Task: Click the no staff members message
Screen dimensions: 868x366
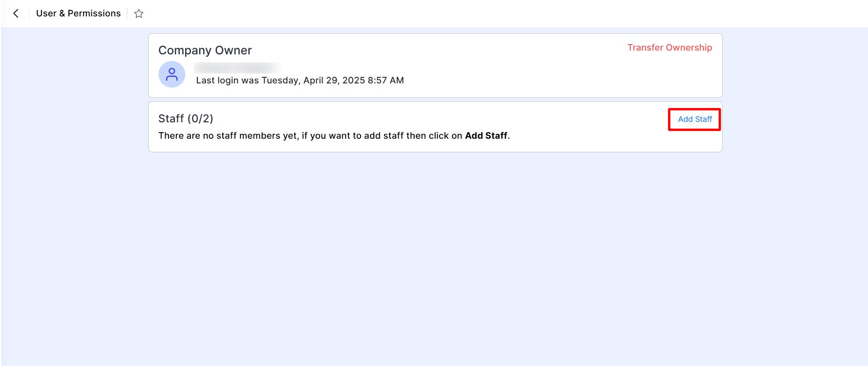Action: tap(334, 135)
